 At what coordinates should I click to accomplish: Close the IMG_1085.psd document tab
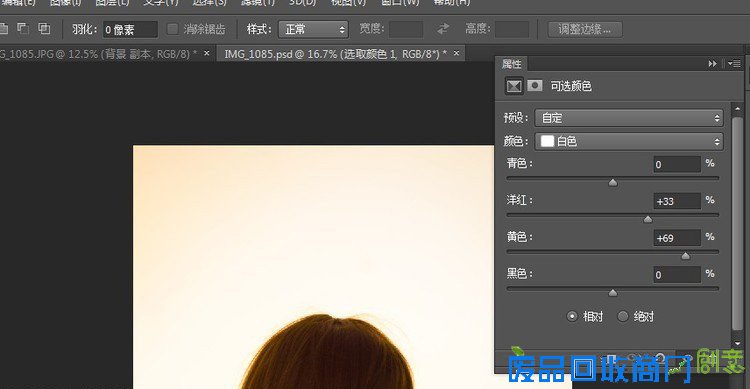[x=456, y=53]
